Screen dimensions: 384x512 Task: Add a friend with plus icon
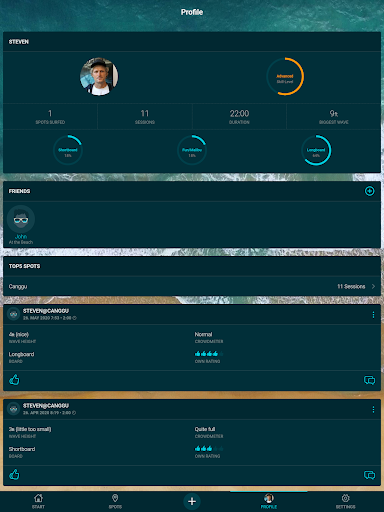pyautogui.click(x=369, y=191)
